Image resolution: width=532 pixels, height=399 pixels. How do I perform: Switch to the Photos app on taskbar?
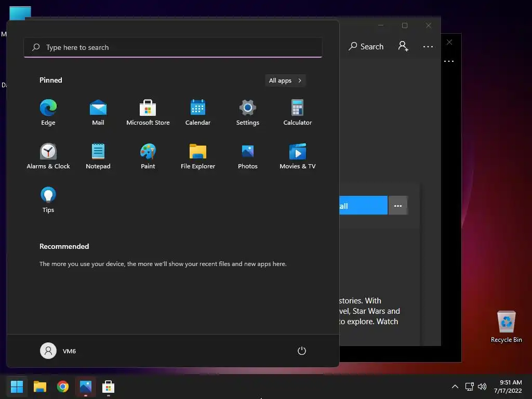click(x=86, y=387)
